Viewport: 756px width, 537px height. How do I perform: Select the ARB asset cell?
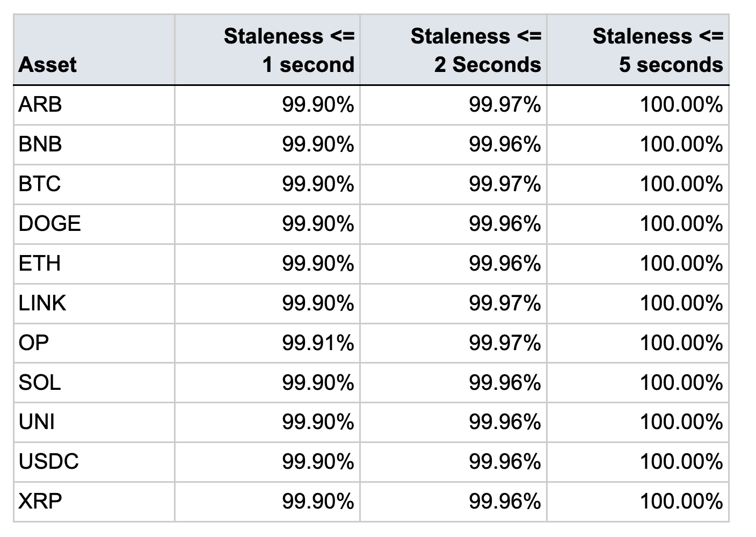[40, 104]
